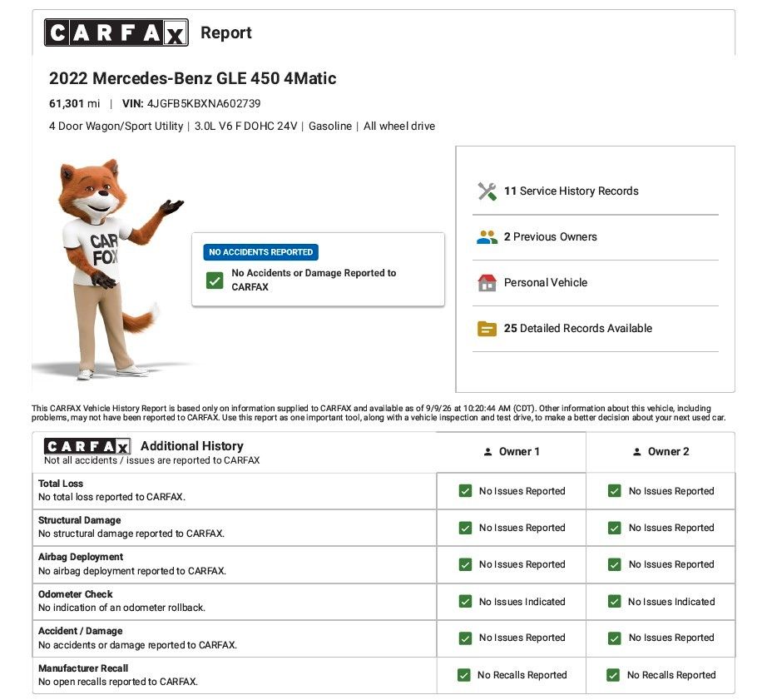Screen dimensions: 762x700
Task: Click Owner 2's green check for Accident / Damage
Action: point(614,638)
